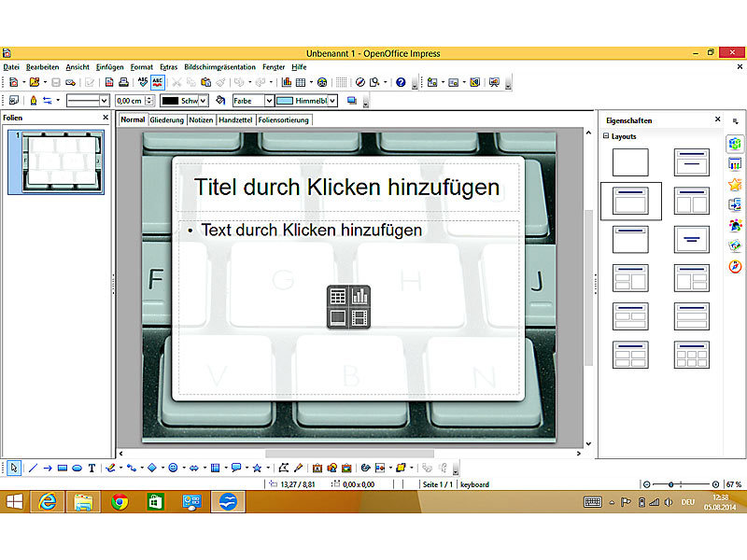Close the Eigenschaften sidebar
This screenshot has height=560, width=747.
coord(717,119)
